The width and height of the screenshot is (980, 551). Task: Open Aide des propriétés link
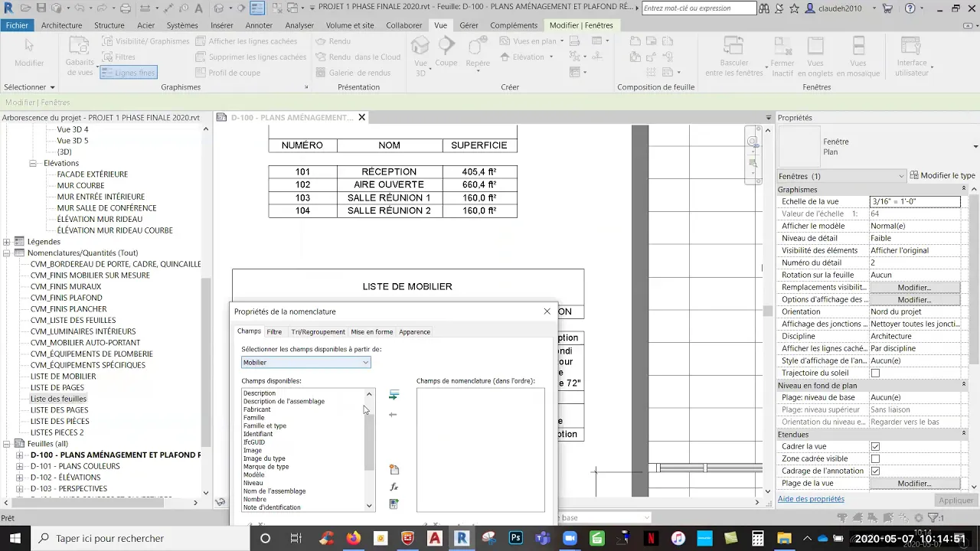pyautogui.click(x=811, y=499)
